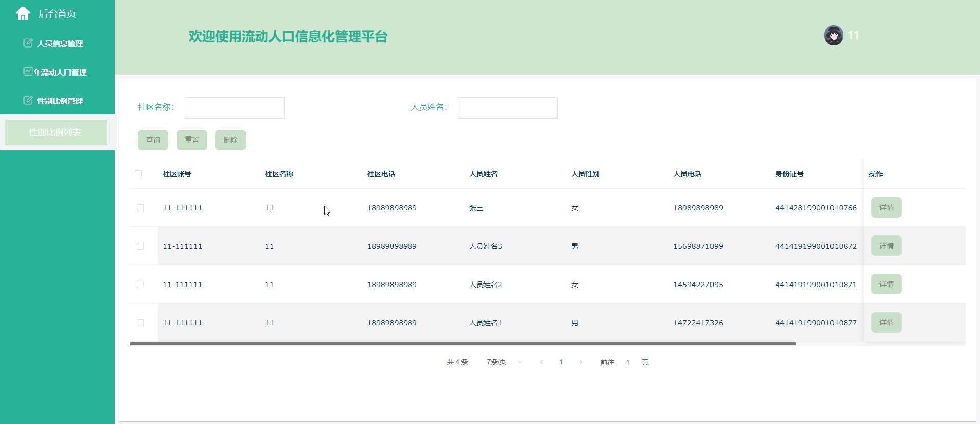
Task: Check the row for 人员姓名3
Action: 140,246
